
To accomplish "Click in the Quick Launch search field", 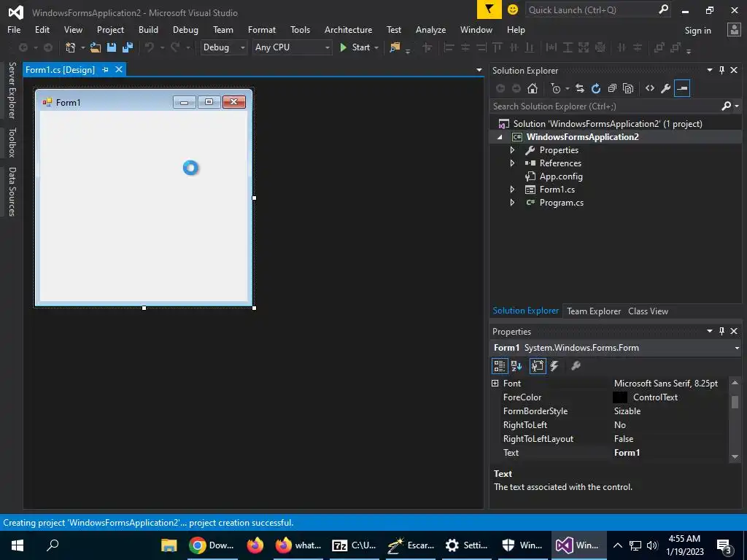I will click(591, 9).
